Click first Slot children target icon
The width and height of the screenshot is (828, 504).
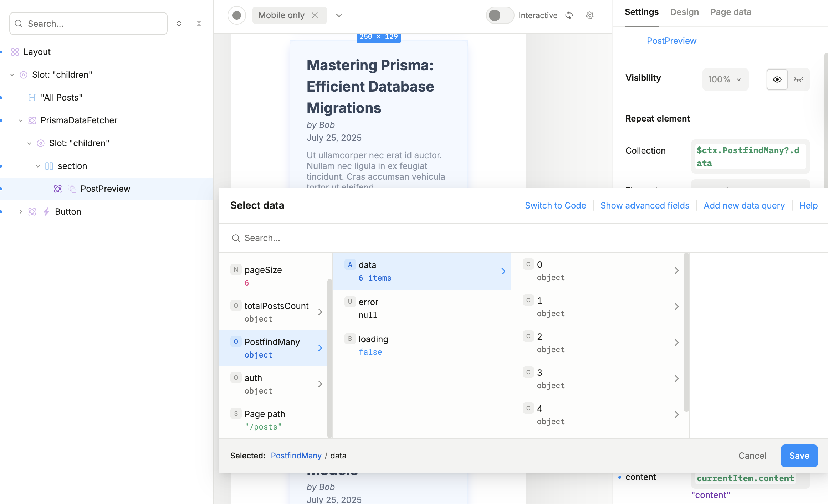pyautogui.click(x=24, y=75)
